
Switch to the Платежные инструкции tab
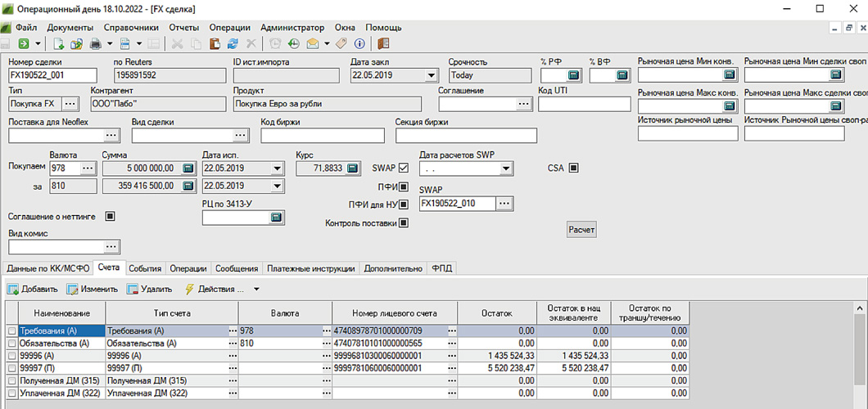[x=310, y=268]
